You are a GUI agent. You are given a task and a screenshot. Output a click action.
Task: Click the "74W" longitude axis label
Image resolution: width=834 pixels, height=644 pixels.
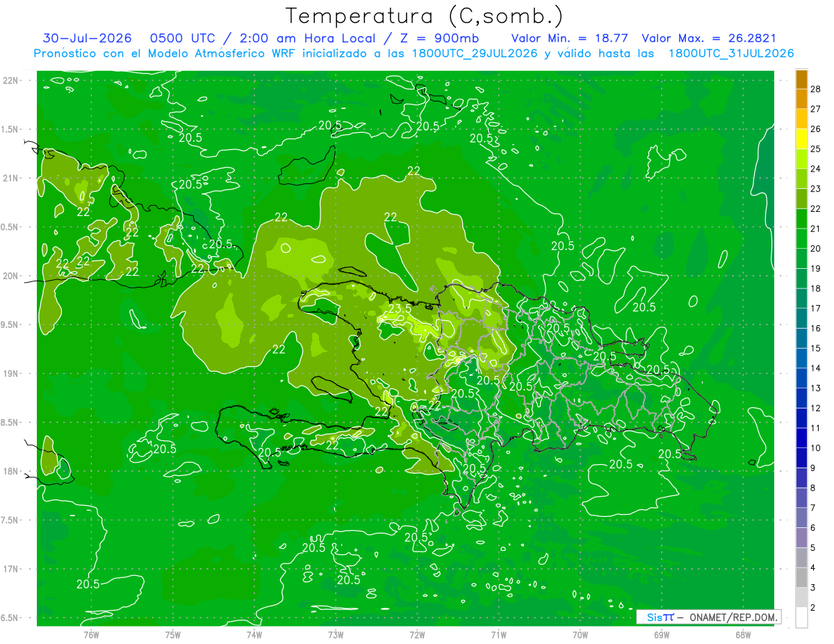coord(254,634)
